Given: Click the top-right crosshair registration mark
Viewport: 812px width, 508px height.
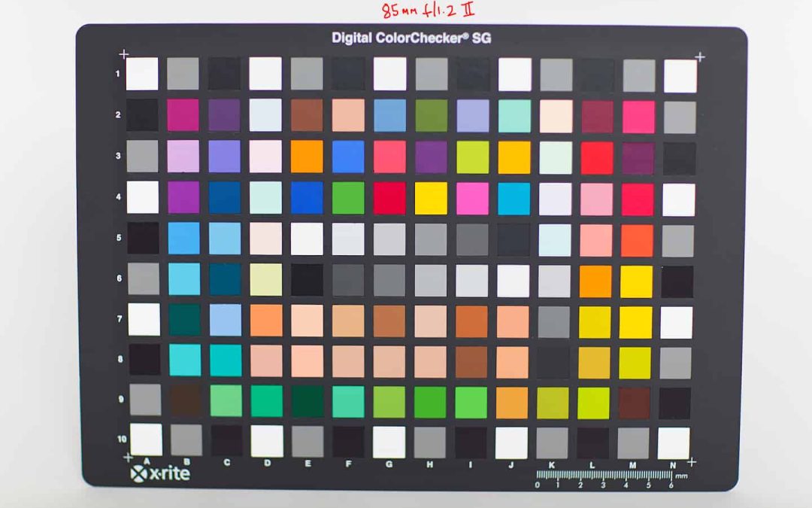Looking at the screenshot, I should 699,56.
